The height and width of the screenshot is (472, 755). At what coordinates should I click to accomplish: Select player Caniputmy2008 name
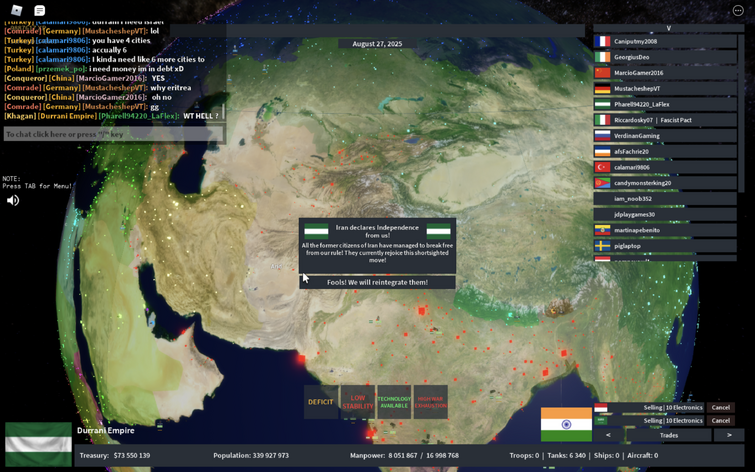[x=635, y=41]
